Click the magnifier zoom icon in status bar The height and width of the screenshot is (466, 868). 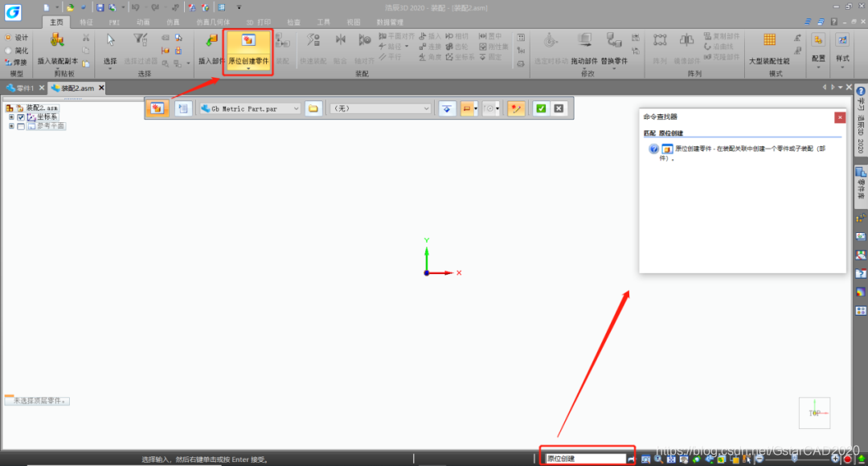coord(658,459)
